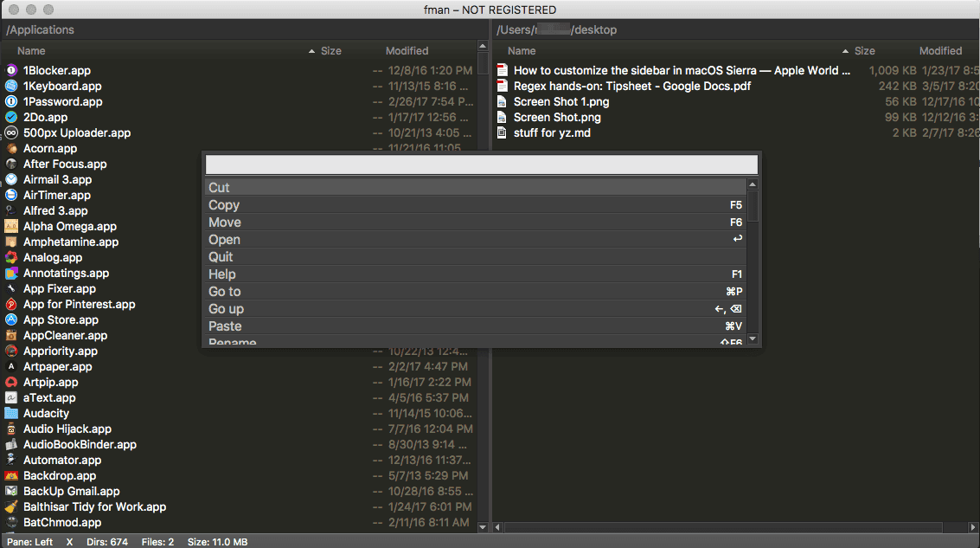Click the 1Password.app icon
The width and height of the screenshot is (980, 548).
(x=11, y=101)
